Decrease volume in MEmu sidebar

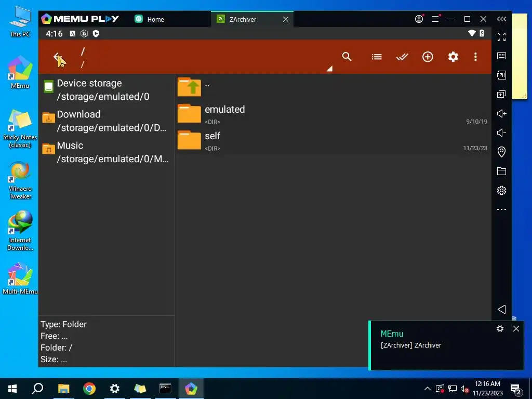(x=501, y=132)
